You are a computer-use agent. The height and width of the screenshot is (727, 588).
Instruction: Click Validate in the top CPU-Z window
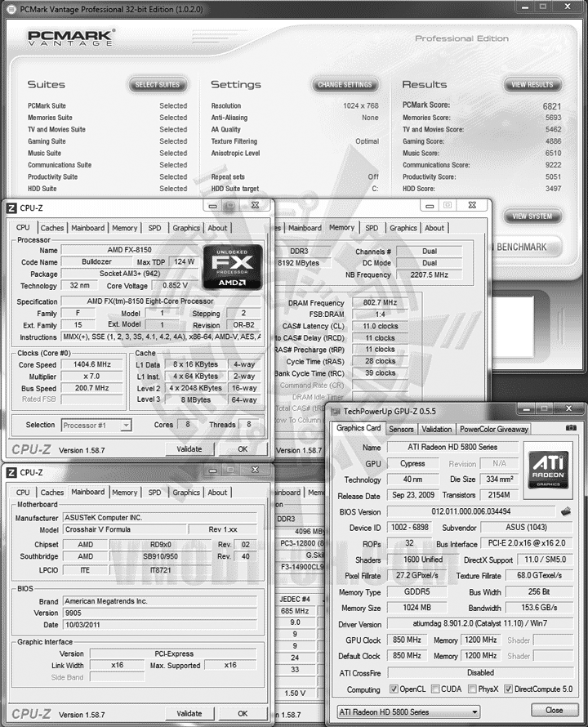(x=189, y=448)
